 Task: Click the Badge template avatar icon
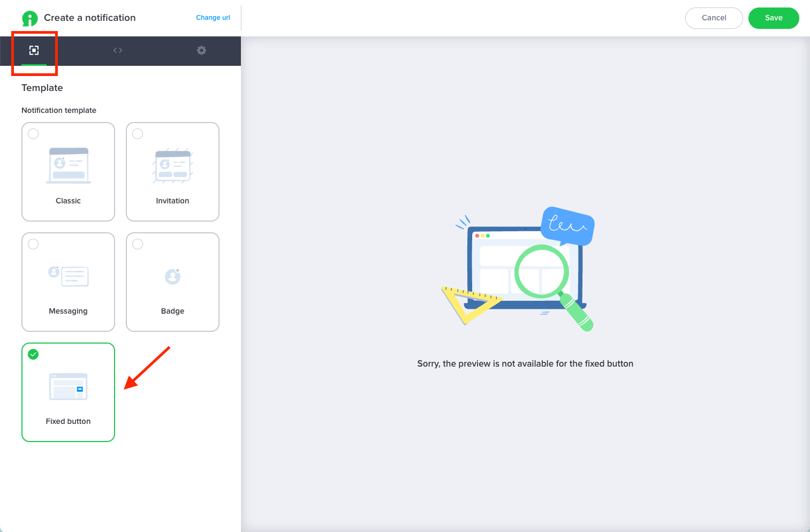click(172, 276)
